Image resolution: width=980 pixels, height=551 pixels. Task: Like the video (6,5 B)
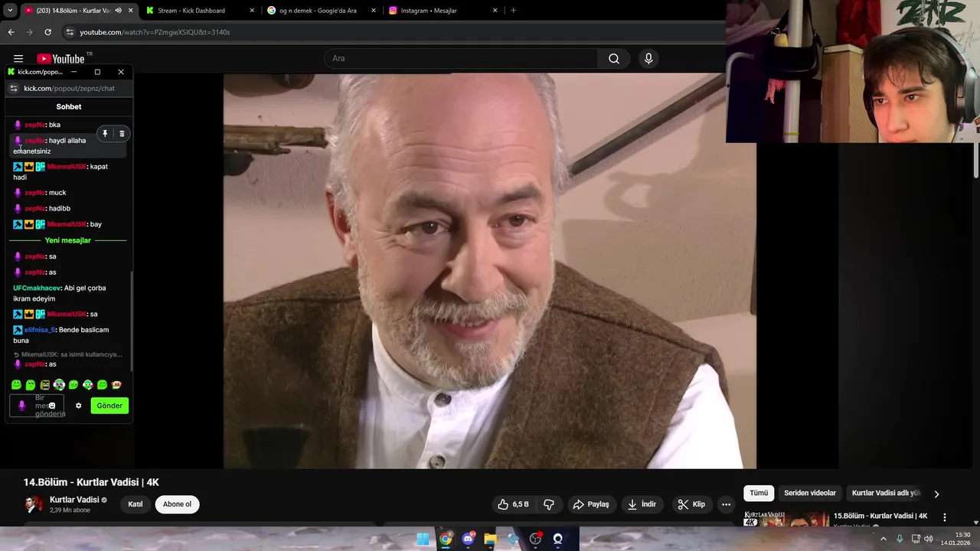click(513, 504)
